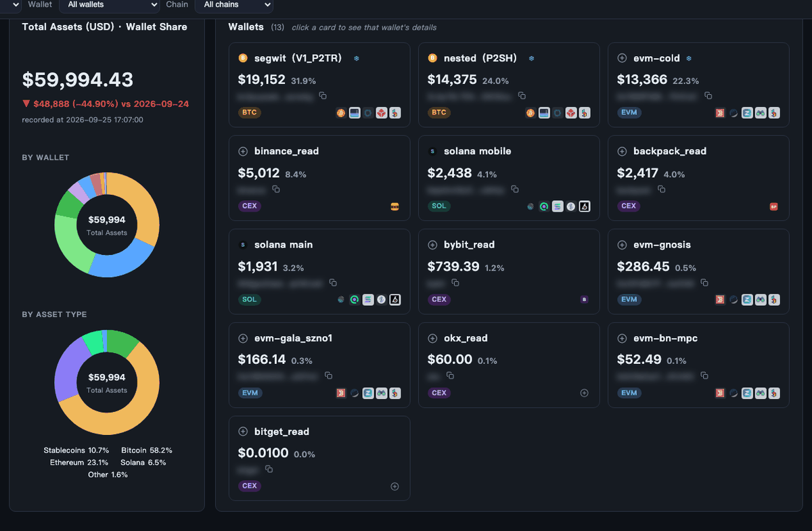Click the snowflake icon beside evm-cold
Screen dimensions: 812x531
pos(689,59)
